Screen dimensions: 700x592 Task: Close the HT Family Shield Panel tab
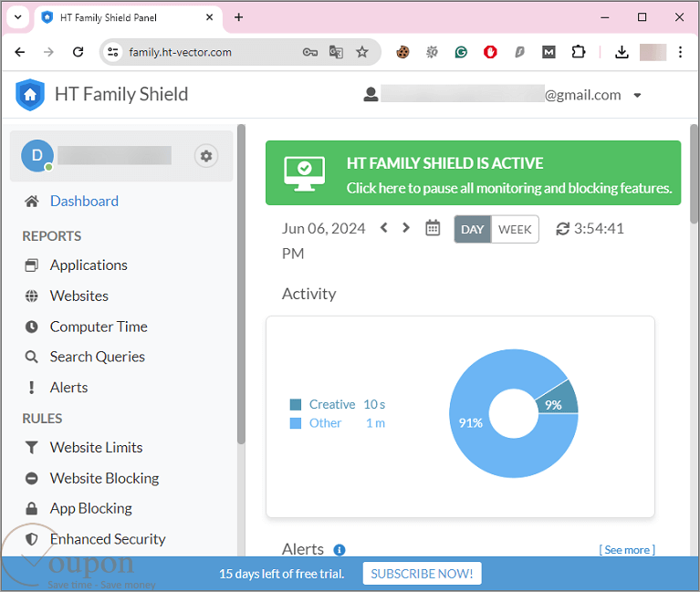[209, 17]
